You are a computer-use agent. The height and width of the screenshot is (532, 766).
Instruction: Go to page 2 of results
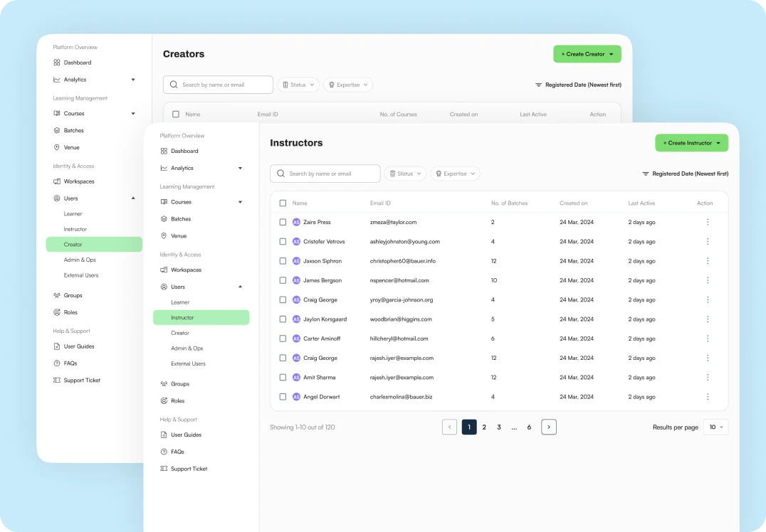tap(484, 427)
